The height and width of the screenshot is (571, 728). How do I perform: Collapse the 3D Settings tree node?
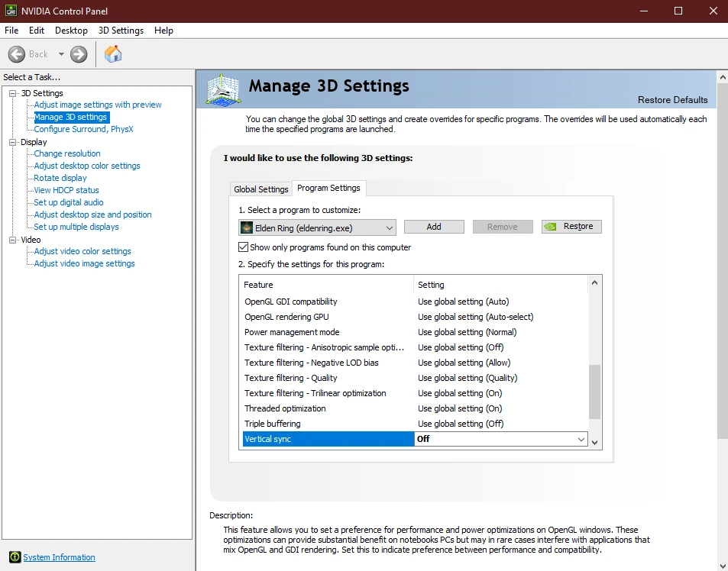[x=13, y=93]
